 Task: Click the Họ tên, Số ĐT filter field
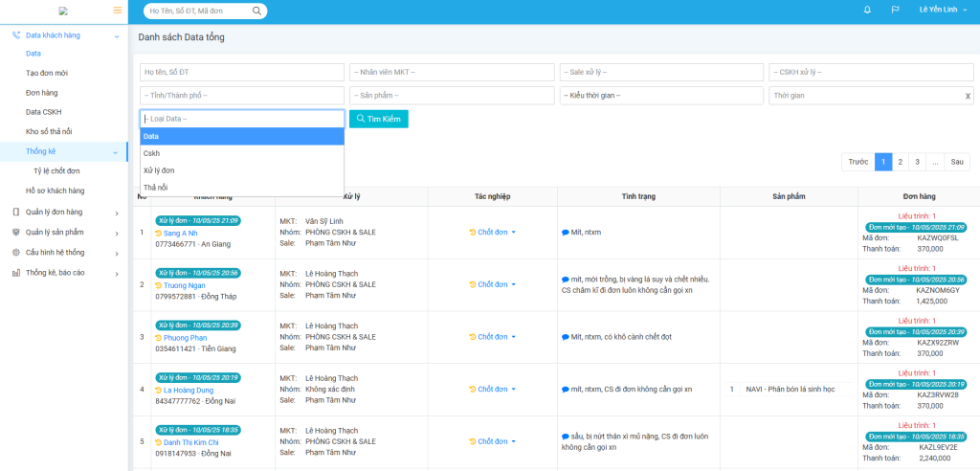(x=241, y=73)
